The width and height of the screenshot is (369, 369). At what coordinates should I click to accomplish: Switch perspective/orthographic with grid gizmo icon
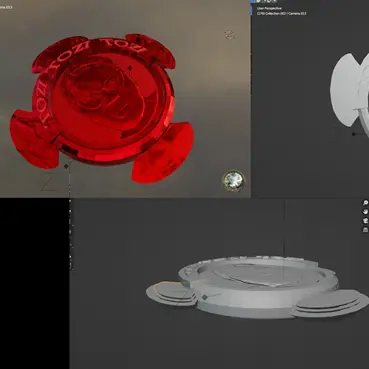[366, 230]
